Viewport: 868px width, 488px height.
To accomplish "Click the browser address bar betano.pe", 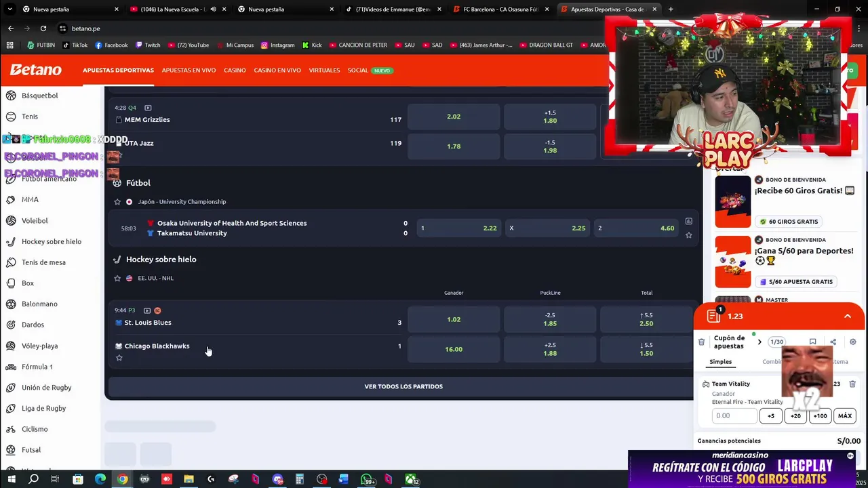I will pyautogui.click(x=85, y=28).
